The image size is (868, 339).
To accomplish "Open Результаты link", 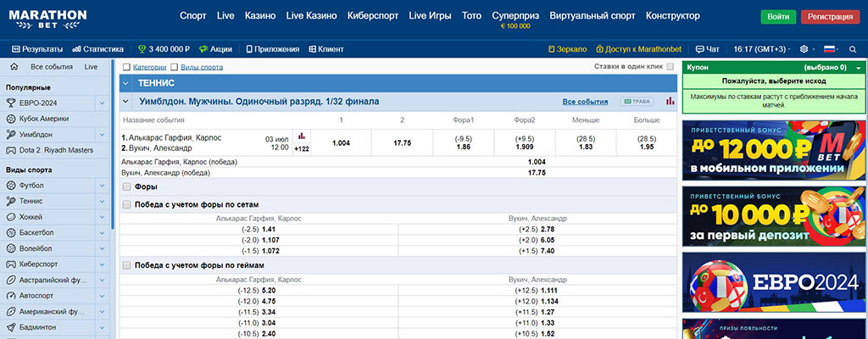I will tap(37, 49).
